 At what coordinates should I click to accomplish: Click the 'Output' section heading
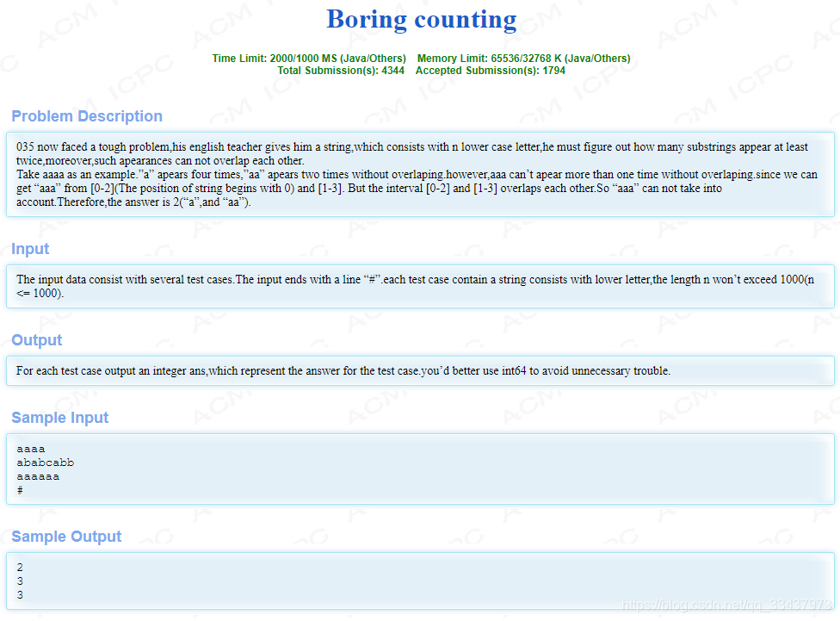(36, 340)
